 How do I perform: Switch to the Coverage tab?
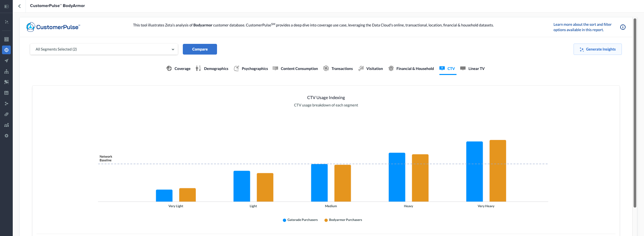[182, 69]
